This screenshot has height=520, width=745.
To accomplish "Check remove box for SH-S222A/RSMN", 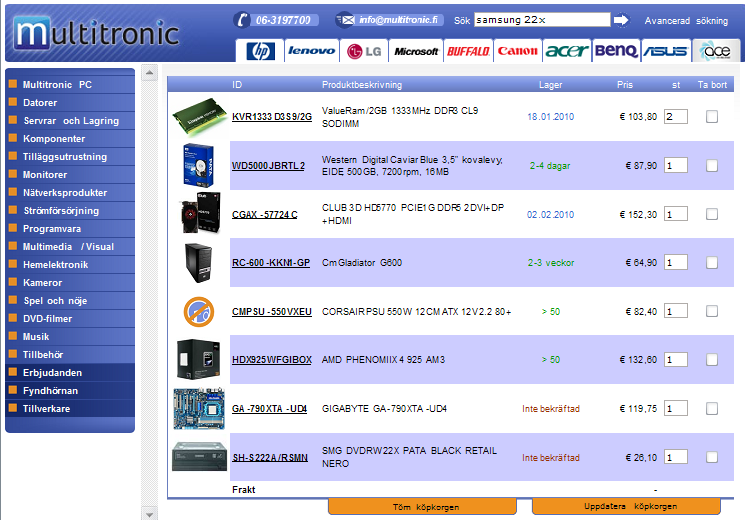I will [712, 457].
